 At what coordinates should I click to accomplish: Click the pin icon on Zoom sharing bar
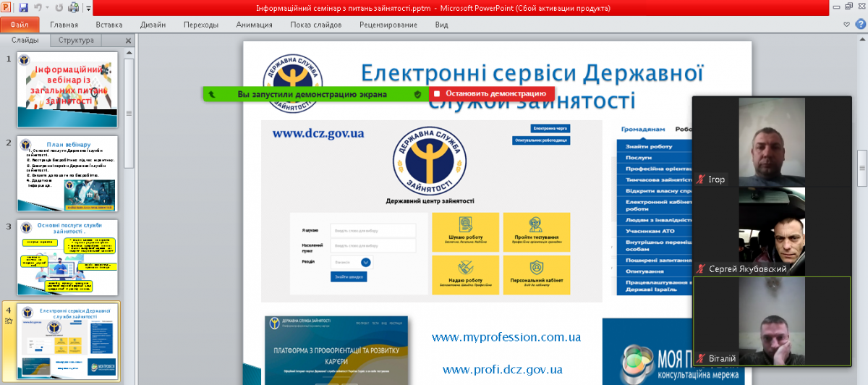pos(211,94)
